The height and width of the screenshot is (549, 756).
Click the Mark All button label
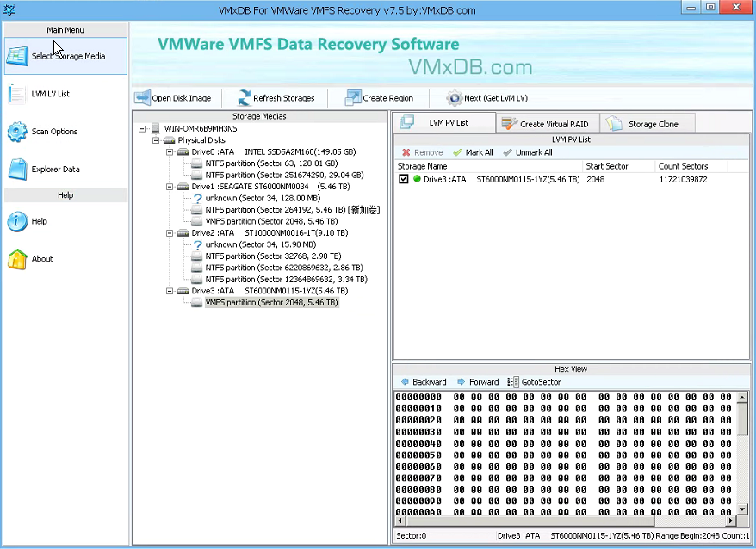[x=479, y=152]
